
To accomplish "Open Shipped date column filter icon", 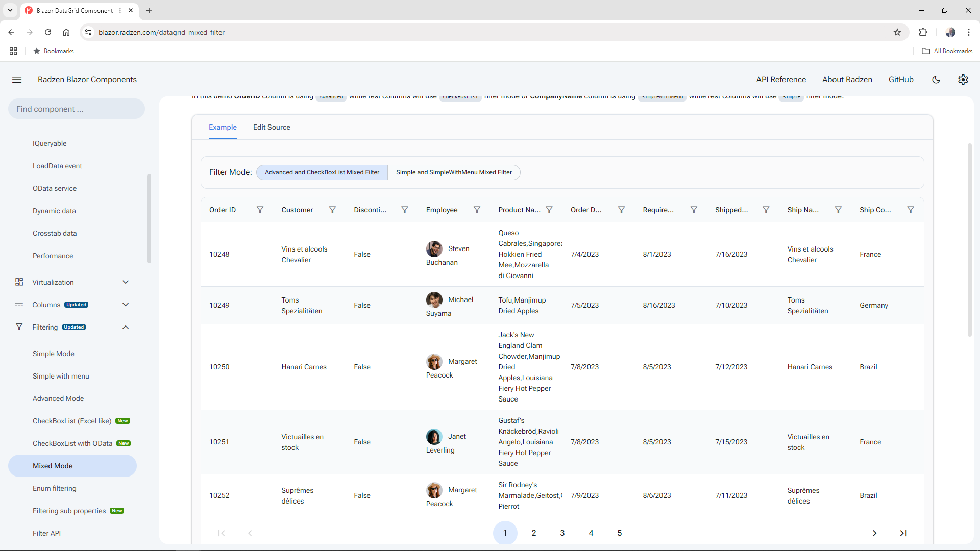I will point(766,210).
